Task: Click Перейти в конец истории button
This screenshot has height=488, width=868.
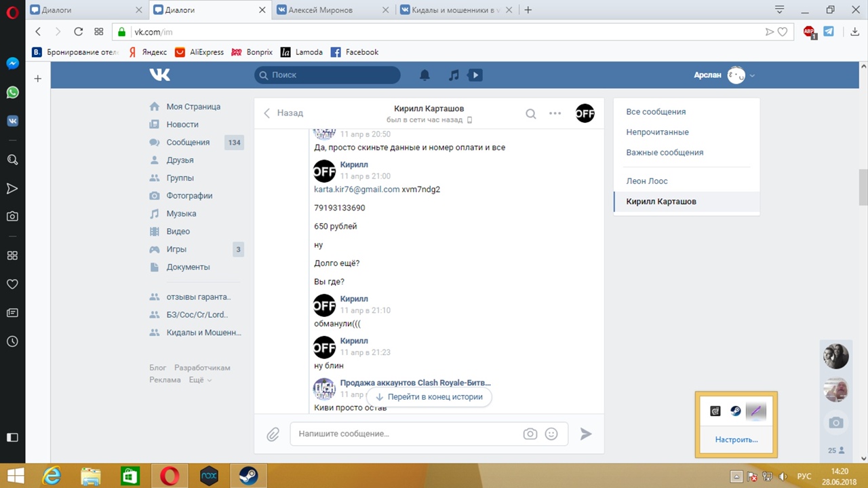Action: tap(429, 397)
